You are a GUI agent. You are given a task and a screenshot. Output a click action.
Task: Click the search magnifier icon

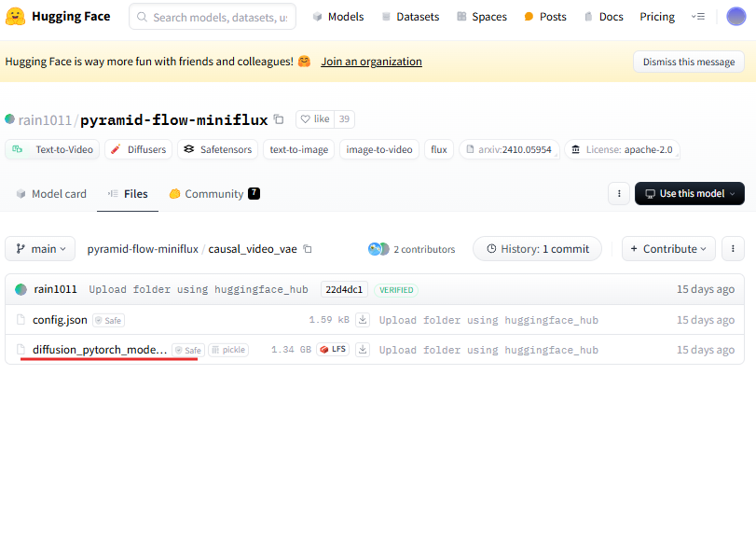(x=142, y=17)
